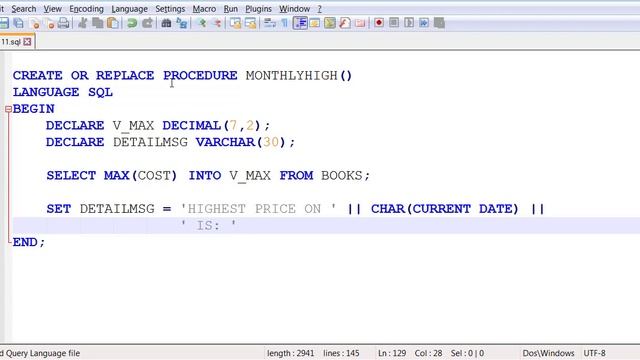
Task: Click the Save Recorded Macro icon
Action: (x=439, y=23)
